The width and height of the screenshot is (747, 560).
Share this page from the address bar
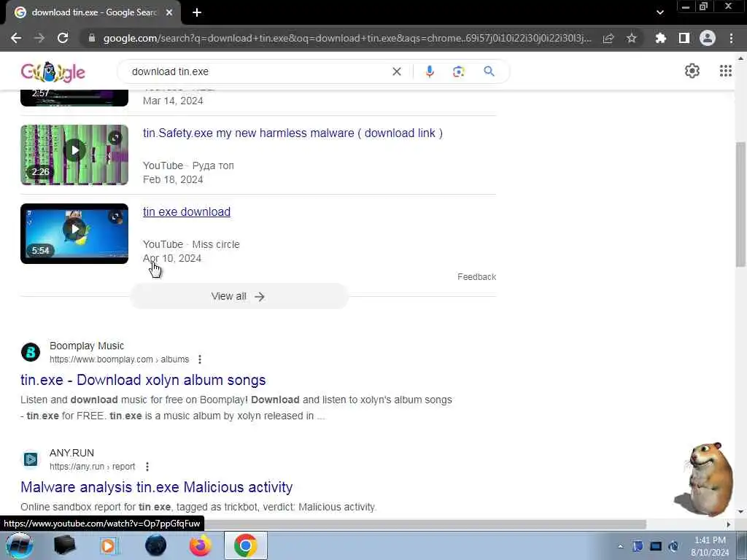coord(608,38)
